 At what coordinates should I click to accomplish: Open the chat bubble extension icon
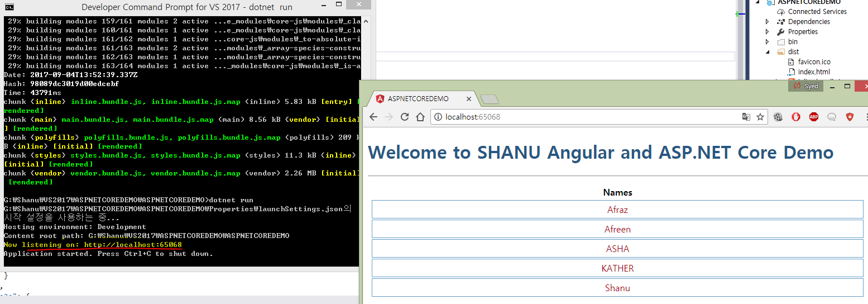(832, 117)
